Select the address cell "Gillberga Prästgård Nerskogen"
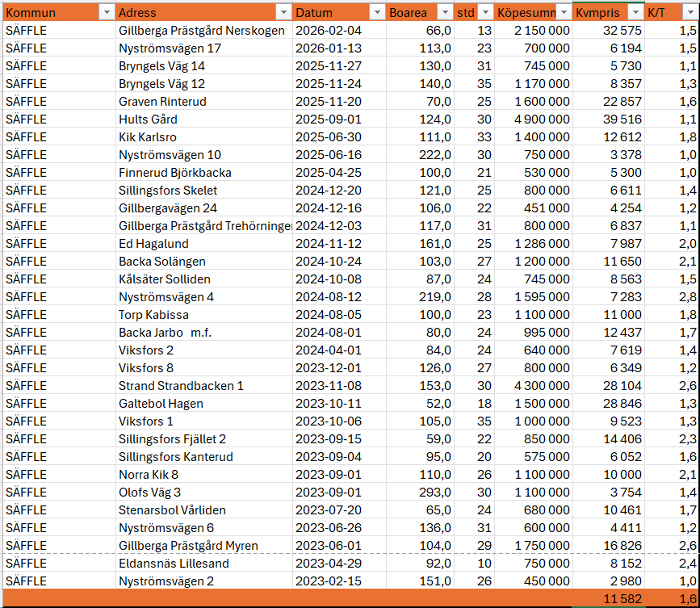This screenshot has height=608, width=700. 204,31
